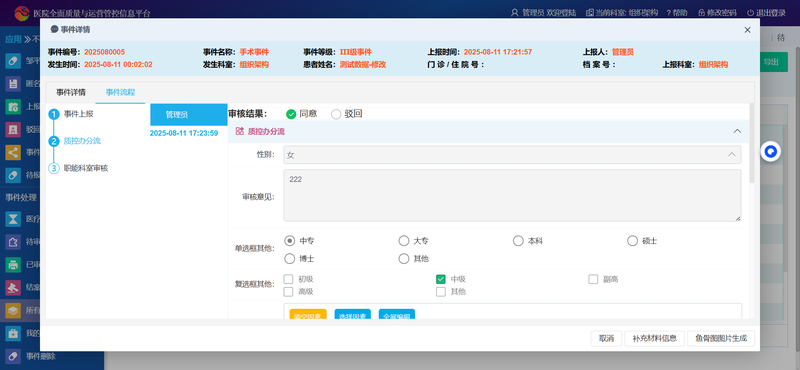Switch to the 事件流程 tab
The image size is (800, 370).
(x=120, y=92)
